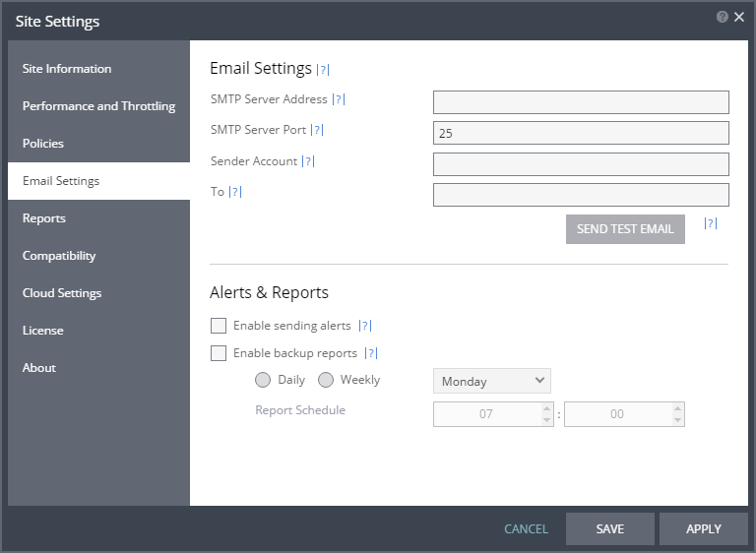Open the About section
Screen dimensions: 756x553
pyautogui.click(x=98, y=368)
